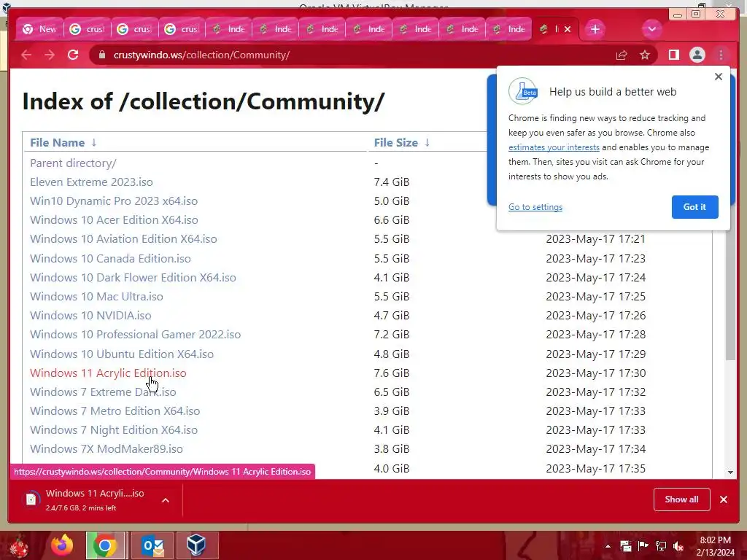Click the Action Center flag icon
This screenshot has height=560, width=747.
(x=643, y=546)
